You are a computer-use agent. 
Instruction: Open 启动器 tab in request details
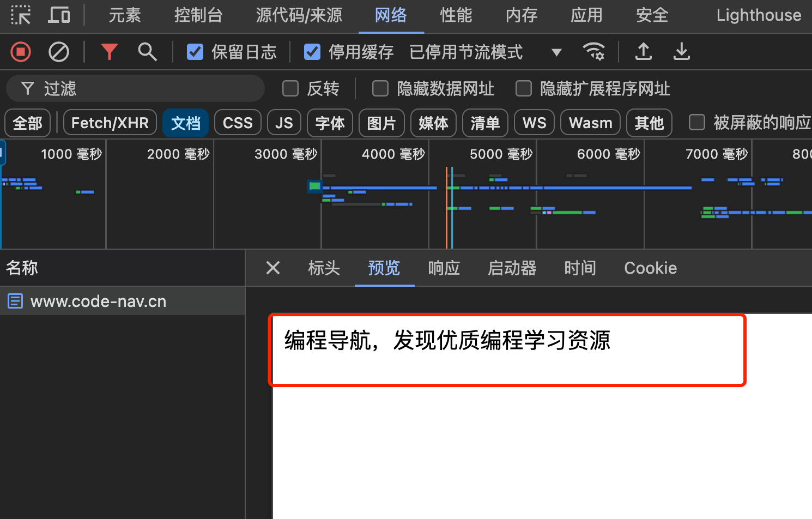pos(512,268)
